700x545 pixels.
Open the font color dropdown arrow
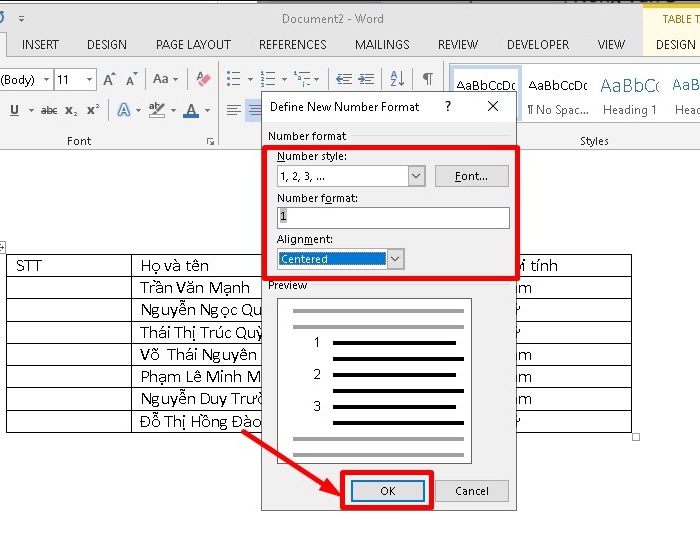tap(208, 110)
